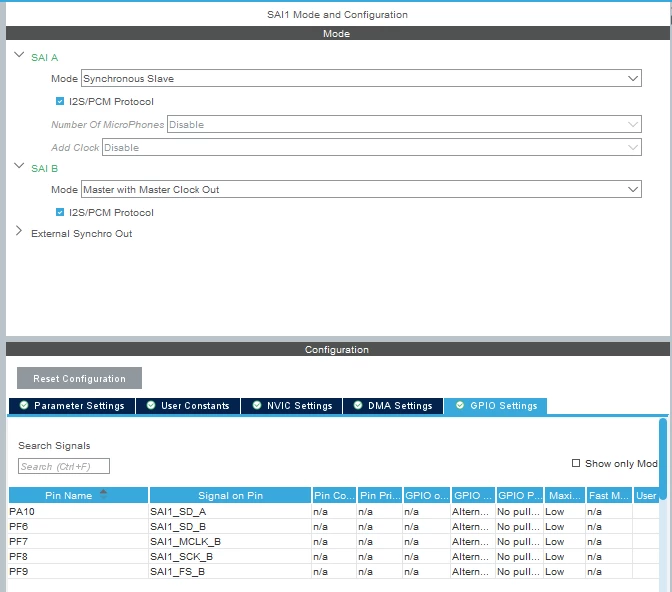The width and height of the screenshot is (672, 592).
Task: Click User Constants tab green check icon
Action: pos(151,405)
